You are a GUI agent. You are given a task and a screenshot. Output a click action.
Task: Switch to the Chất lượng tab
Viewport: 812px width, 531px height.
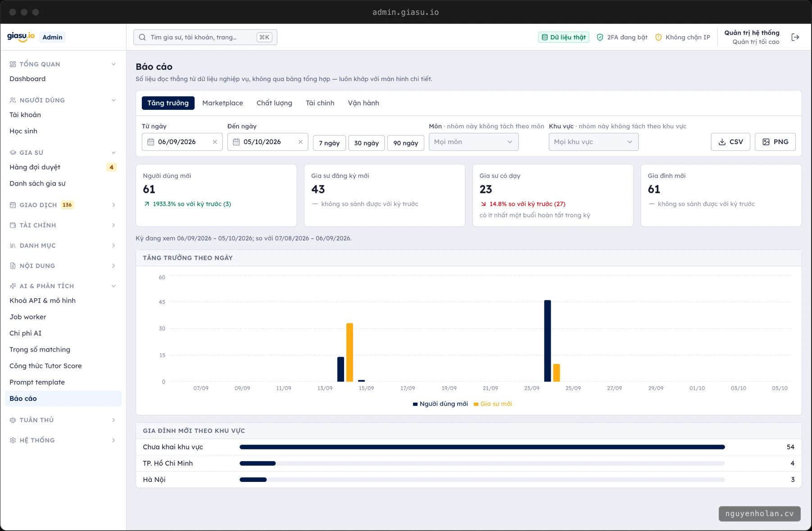click(x=274, y=103)
